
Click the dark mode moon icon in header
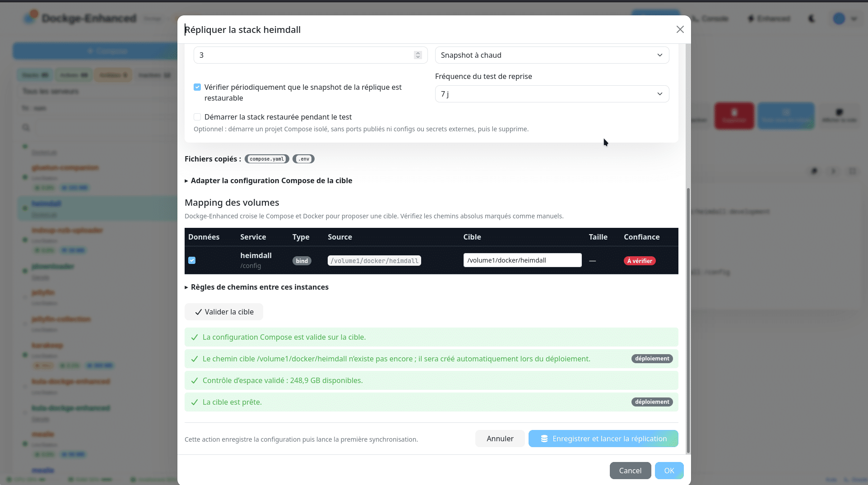pyautogui.click(x=812, y=18)
